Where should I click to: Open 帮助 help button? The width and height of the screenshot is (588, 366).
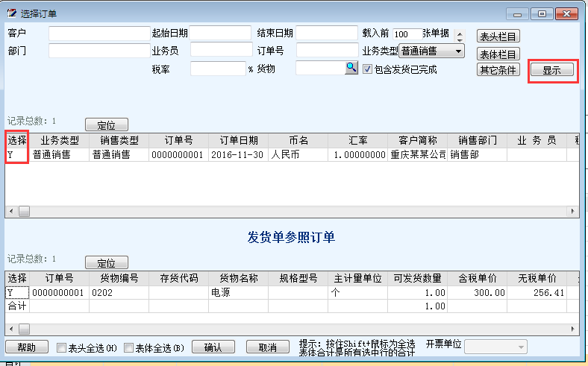coord(26,347)
